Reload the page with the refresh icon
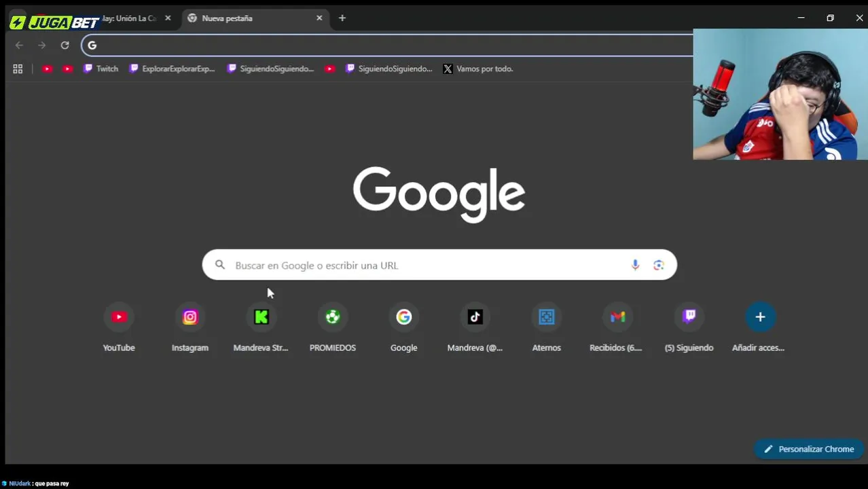Viewport: 868px width, 489px height. tap(65, 46)
